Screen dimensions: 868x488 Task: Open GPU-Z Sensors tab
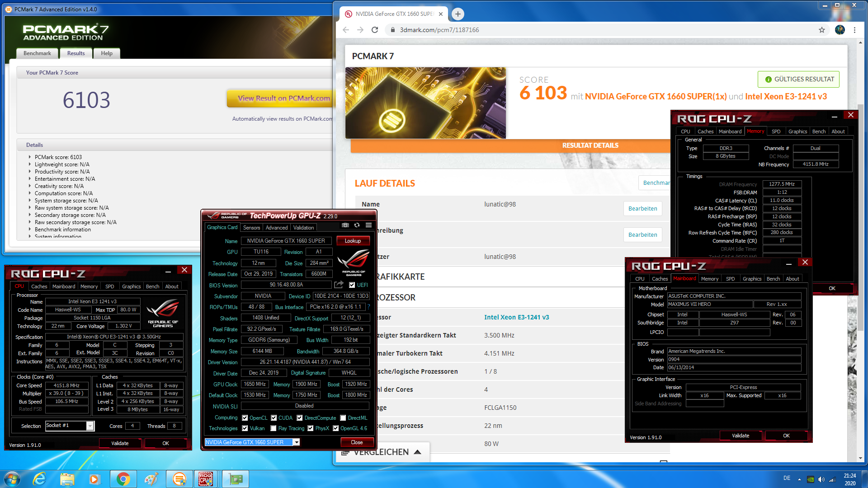[x=251, y=228]
